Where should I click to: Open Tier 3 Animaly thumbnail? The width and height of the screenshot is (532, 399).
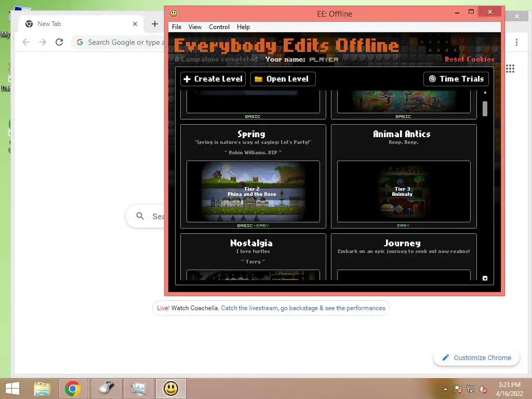click(x=403, y=191)
